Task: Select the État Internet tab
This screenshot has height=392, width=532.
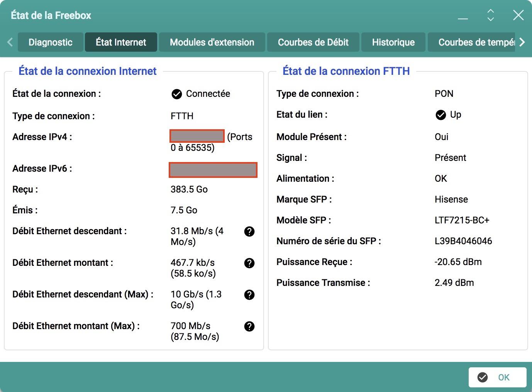Action: [x=121, y=42]
